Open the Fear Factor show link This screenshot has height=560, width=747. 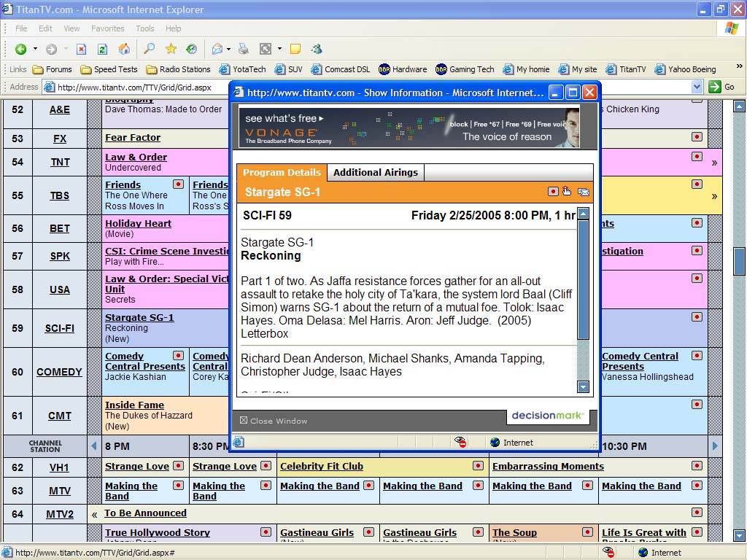pos(133,138)
